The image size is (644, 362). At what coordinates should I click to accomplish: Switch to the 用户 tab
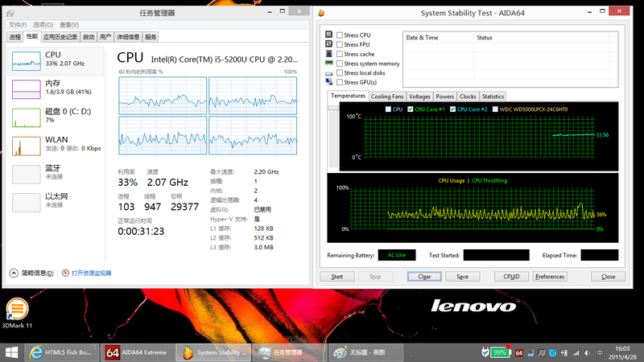[x=105, y=37]
